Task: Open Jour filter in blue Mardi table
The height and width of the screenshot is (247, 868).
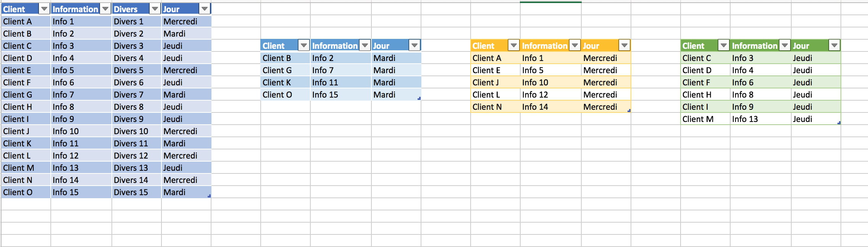Action: pos(415,46)
